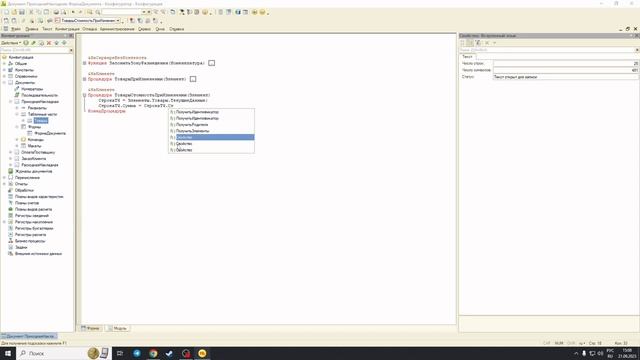Select ФормаДокумента in the tree
The image size is (640, 360).
50,133
